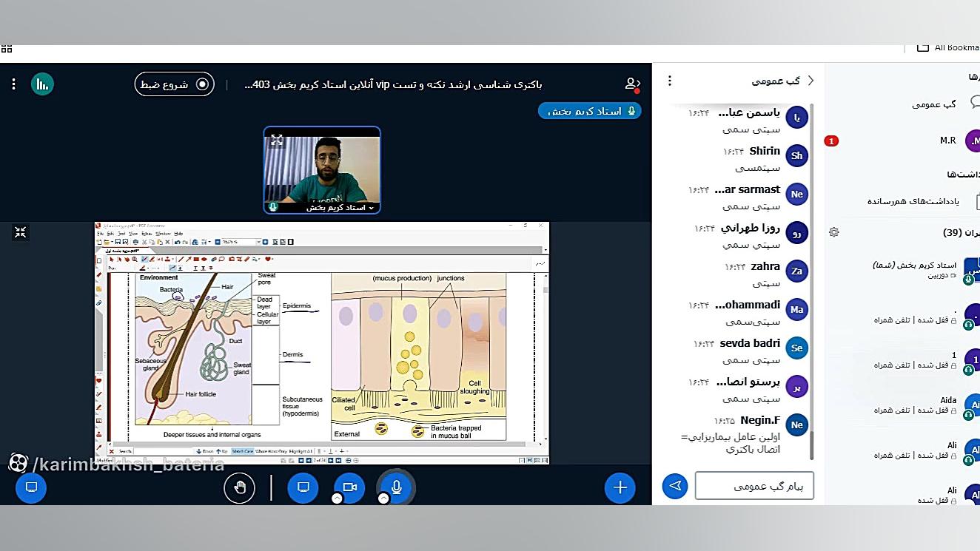Open the three-dot options menu at top-left
This screenshot has width=980, height=551.
pyautogui.click(x=13, y=84)
